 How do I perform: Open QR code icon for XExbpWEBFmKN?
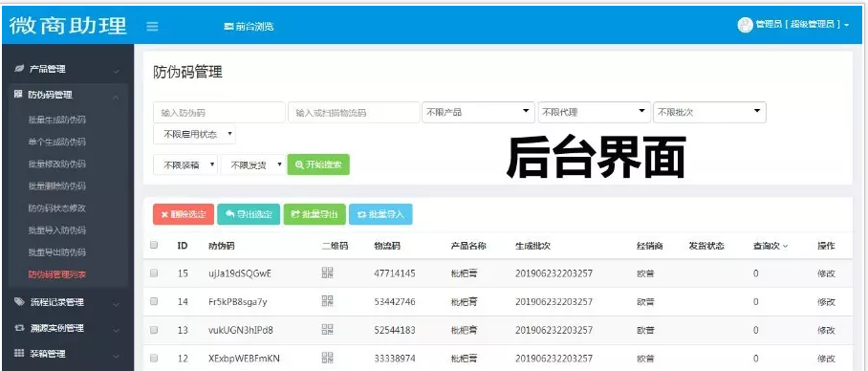(328, 358)
